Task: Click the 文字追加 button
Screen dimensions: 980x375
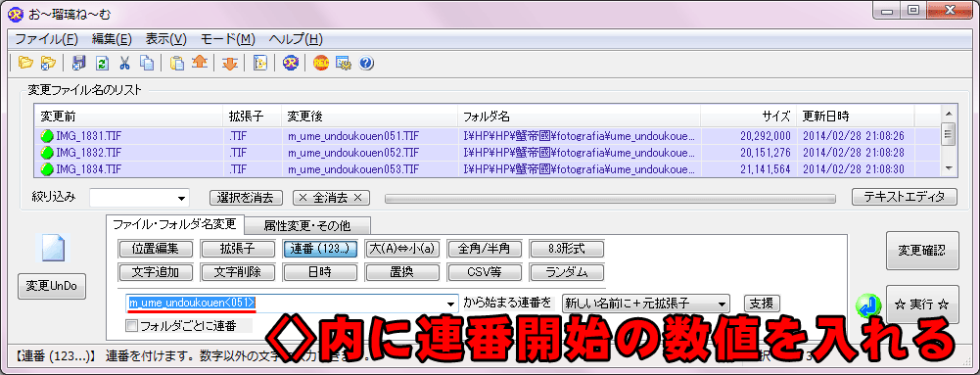Action: 156,272
